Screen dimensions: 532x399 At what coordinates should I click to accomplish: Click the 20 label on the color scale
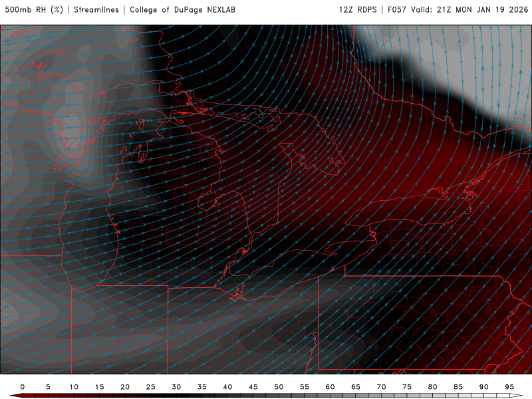[x=125, y=387]
